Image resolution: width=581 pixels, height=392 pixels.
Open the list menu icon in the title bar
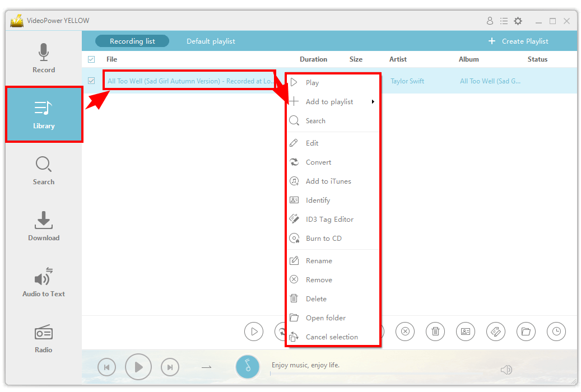(504, 21)
